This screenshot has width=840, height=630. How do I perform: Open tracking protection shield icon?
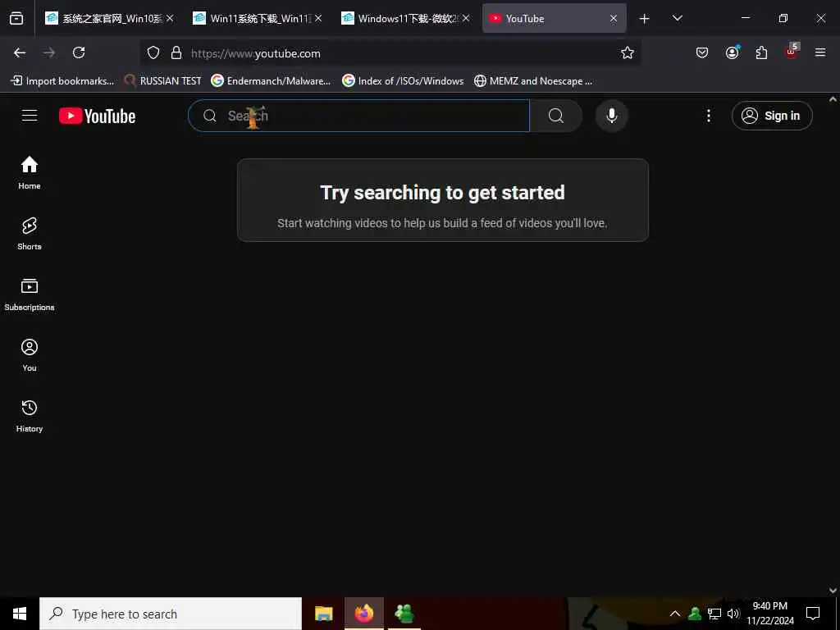153,52
